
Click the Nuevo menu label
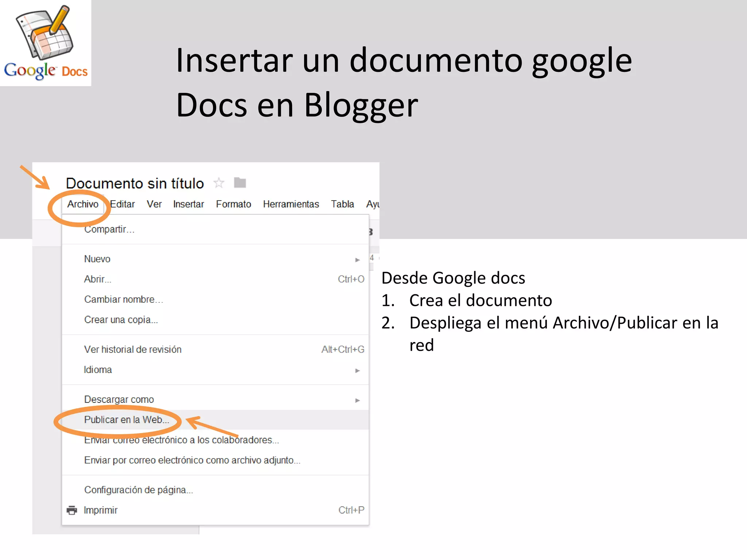click(97, 259)
